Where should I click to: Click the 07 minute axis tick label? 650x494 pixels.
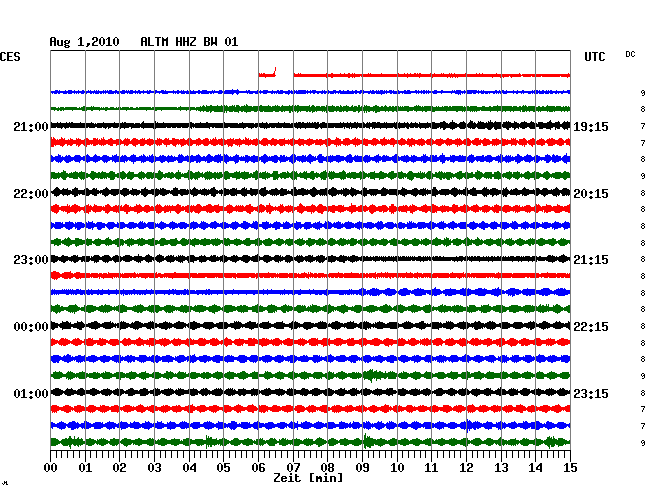click(293, 468)
